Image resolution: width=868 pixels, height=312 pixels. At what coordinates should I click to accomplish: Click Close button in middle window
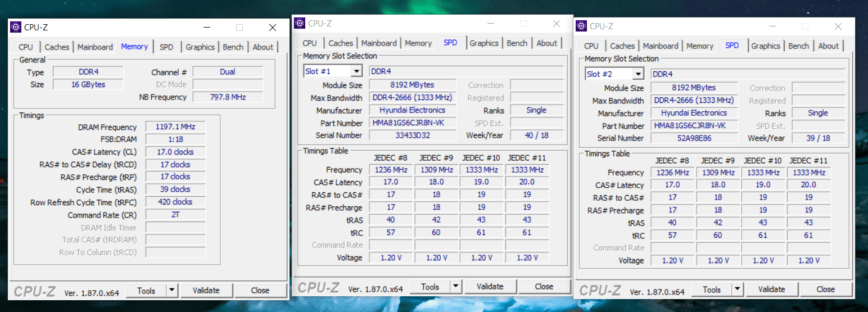coord(544,287)
